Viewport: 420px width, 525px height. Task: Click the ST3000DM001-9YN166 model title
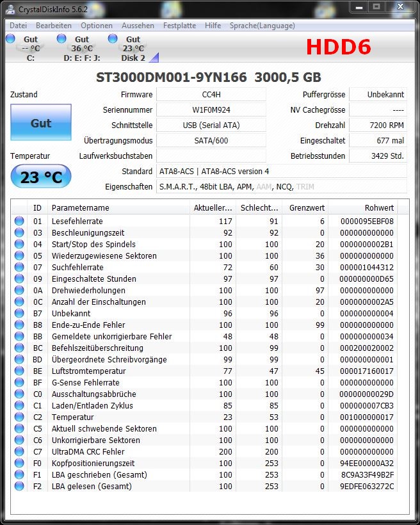pos(171,77)
